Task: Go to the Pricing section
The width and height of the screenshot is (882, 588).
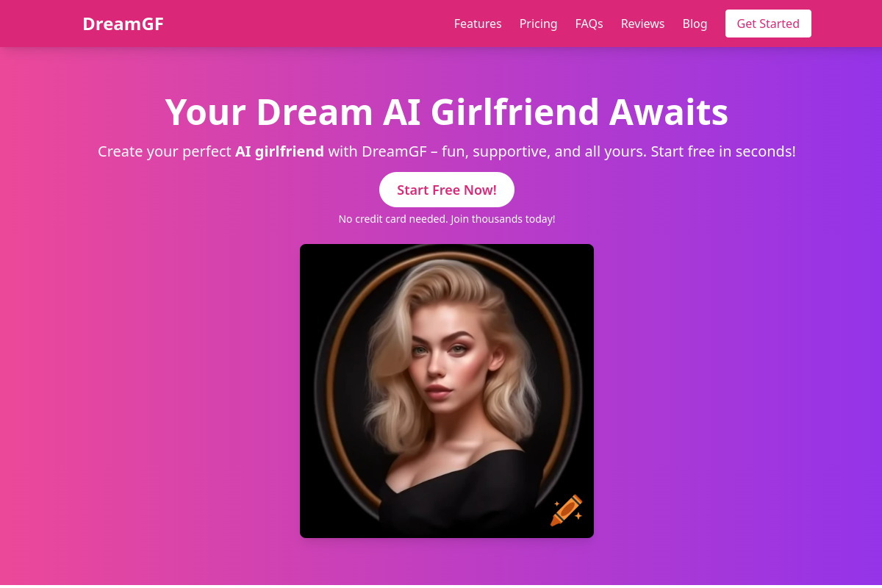Action: click(x=538, y=24)
